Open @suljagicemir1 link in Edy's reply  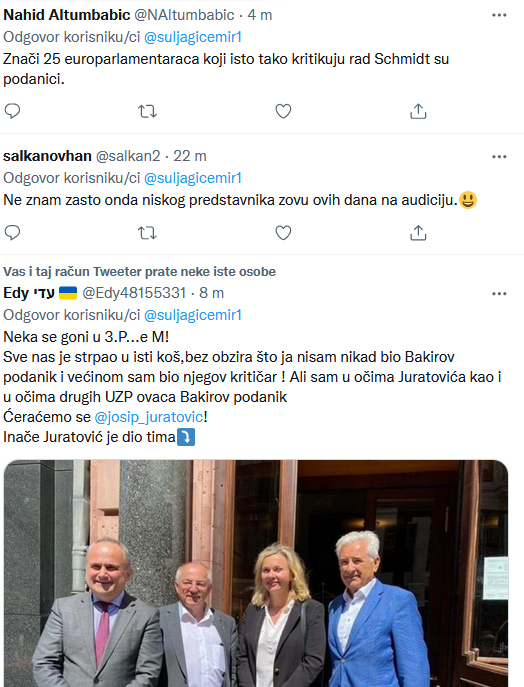coord(193,315)
